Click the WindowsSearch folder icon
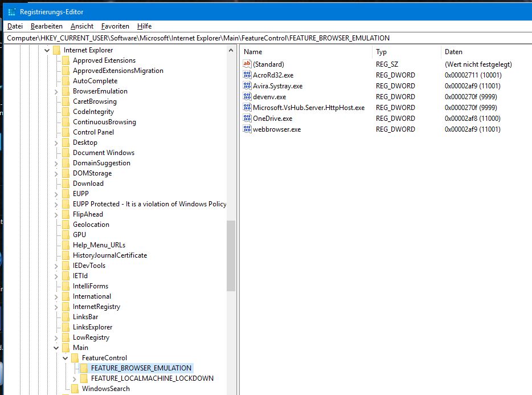Image resolution: width=532 pixels, height=395 pixels. point(75,389)
